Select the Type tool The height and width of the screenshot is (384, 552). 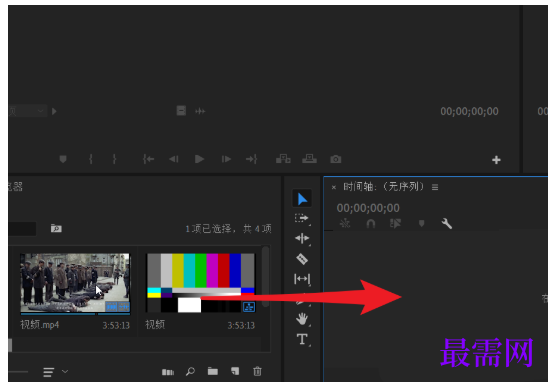302,339
